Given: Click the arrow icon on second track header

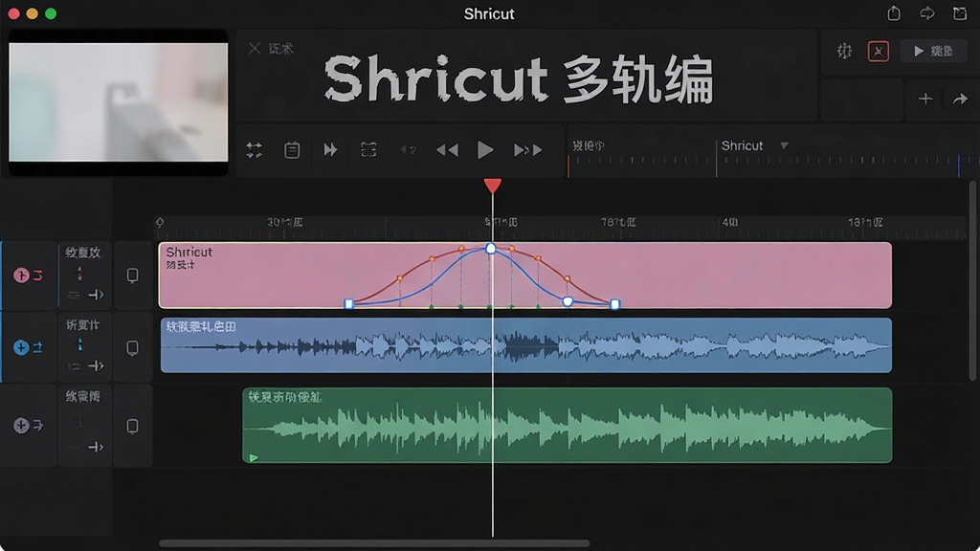Looking at the screenshot, I should (96, 366).
